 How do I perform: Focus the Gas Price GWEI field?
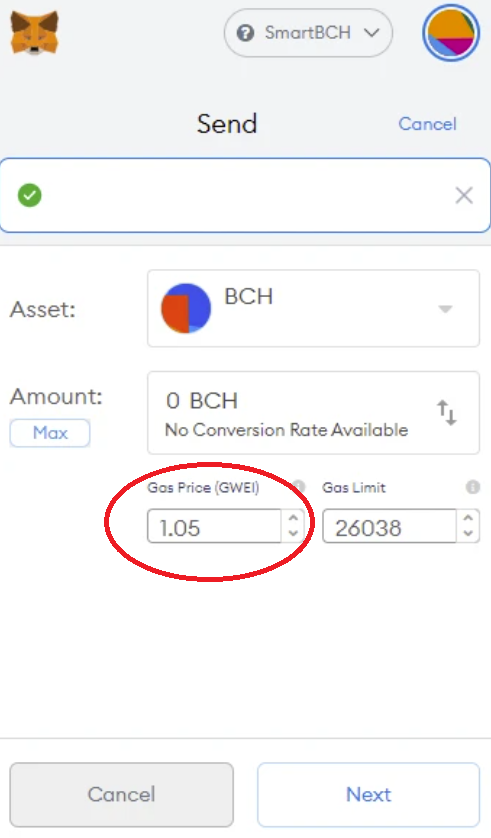214,526
